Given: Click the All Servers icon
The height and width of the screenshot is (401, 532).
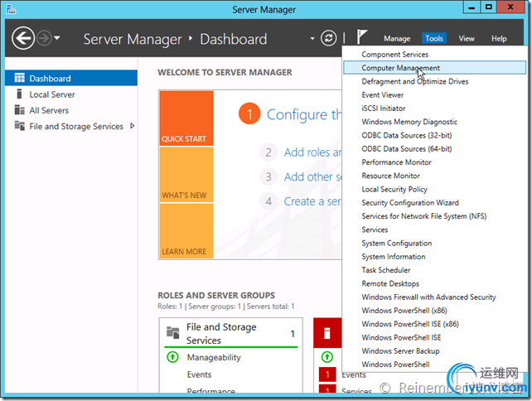Looking at the screenshot, I should 19,110.
